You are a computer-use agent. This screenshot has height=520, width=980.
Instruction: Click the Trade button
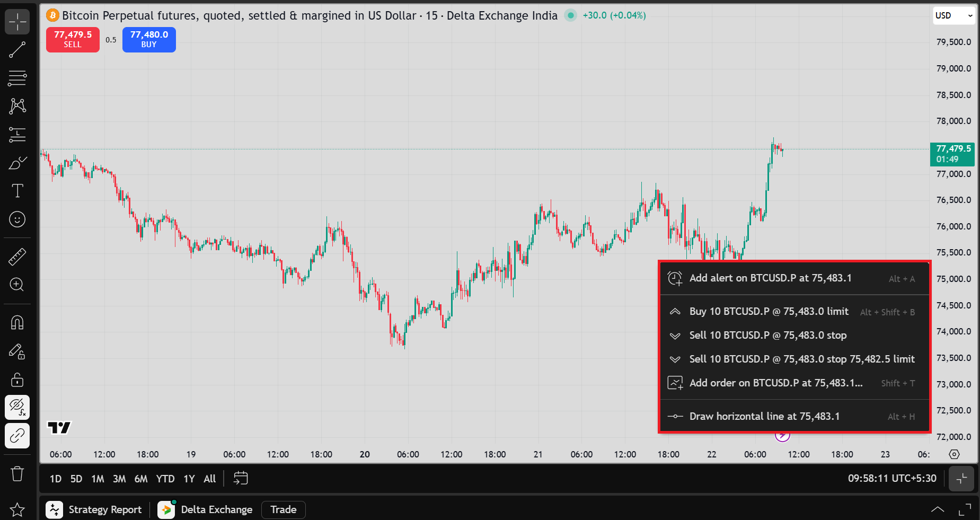point(284,509)
